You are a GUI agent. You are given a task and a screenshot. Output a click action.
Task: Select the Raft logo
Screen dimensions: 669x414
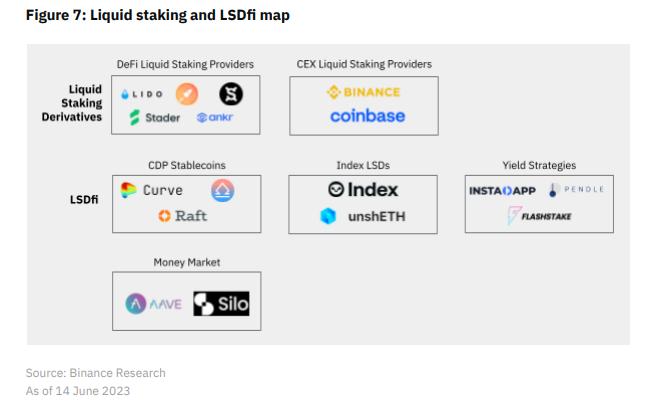[182, 215]
